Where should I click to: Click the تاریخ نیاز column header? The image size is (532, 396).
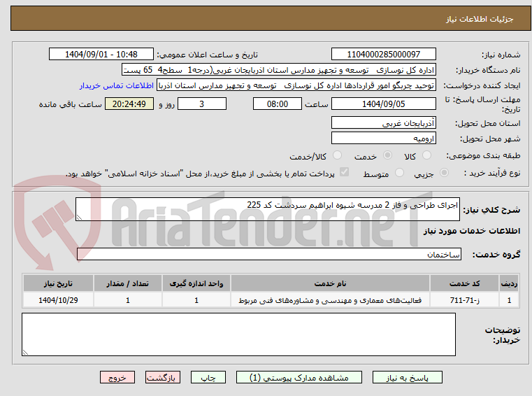pyautogui.click(x=58, y=283)
